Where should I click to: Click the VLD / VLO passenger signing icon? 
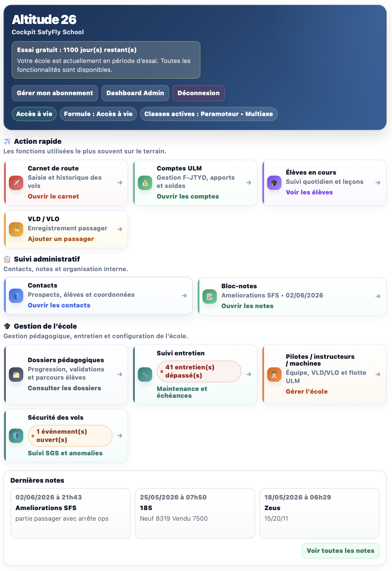(x=16, y=229)
